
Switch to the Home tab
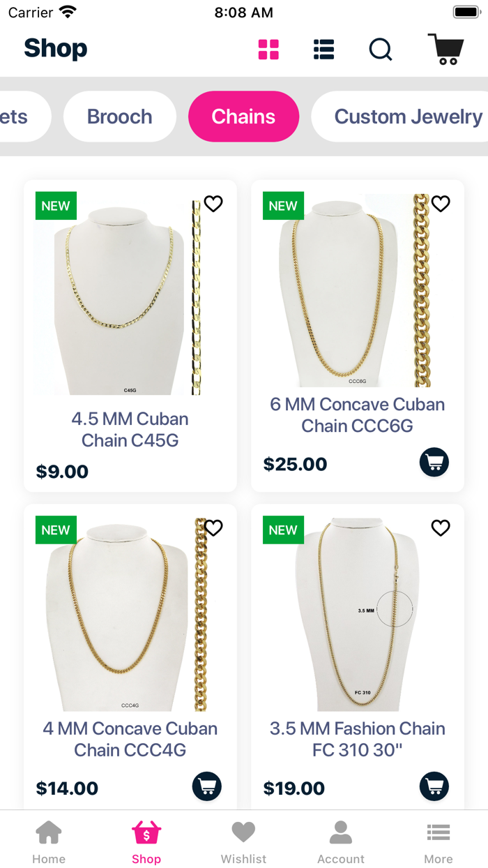coord(49,840)
